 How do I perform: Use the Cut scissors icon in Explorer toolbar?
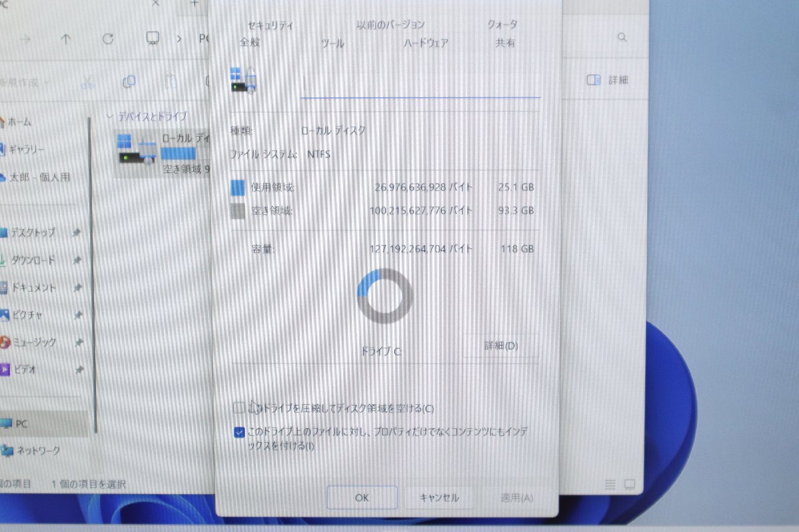(x=87, y=82)
